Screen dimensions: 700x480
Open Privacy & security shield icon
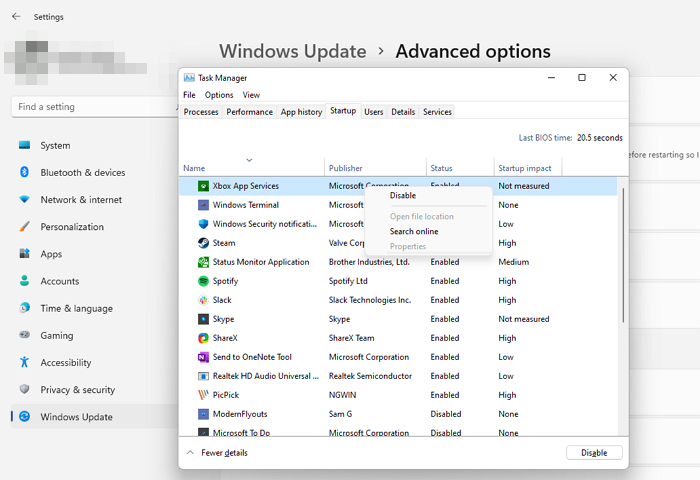(x=25, y=389)
